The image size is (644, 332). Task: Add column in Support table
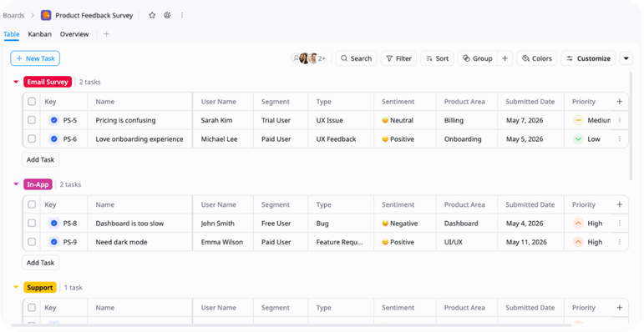point(619,307)
